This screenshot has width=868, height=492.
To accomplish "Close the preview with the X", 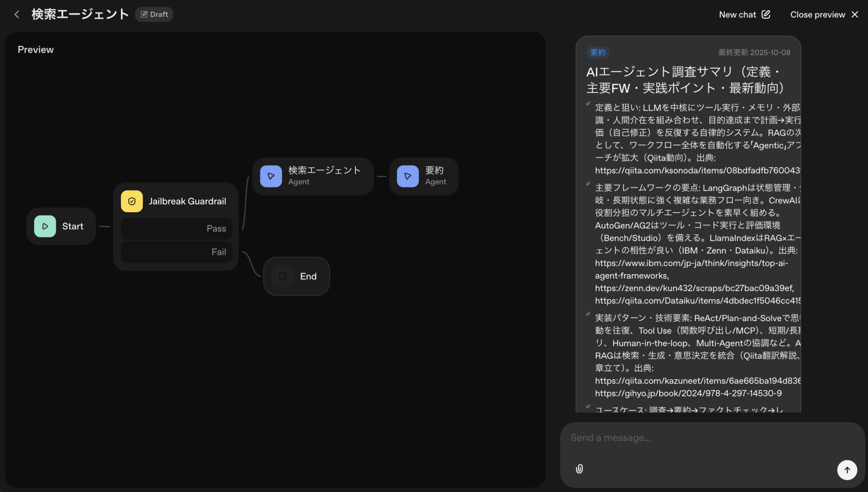I will [855, 14].
